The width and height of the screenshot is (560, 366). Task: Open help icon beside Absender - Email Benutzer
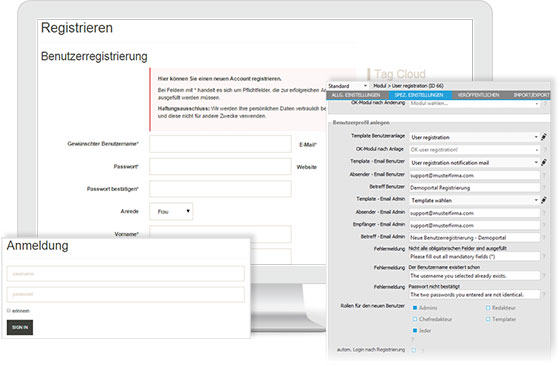pos(544,175)
